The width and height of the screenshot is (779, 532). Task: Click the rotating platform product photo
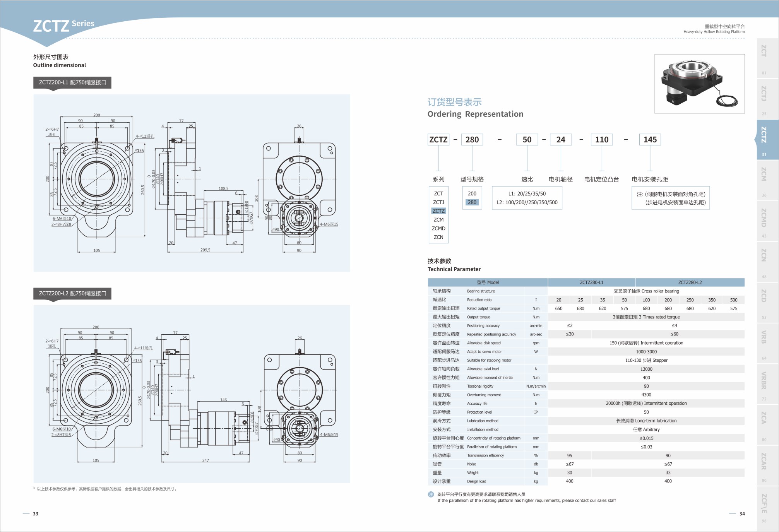coord(699,84)
